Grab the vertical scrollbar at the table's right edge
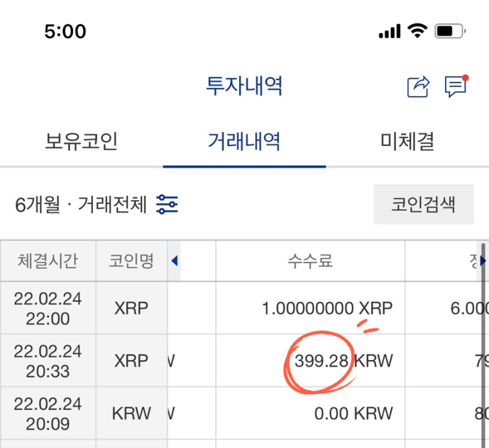Viewport: 489px width, 448px height. pos(483,345)
